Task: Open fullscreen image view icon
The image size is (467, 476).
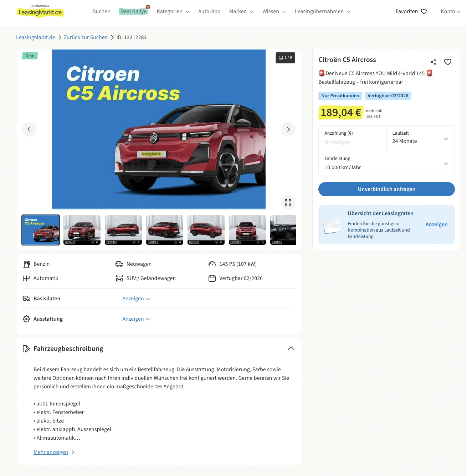Action: tap(288, 202)
